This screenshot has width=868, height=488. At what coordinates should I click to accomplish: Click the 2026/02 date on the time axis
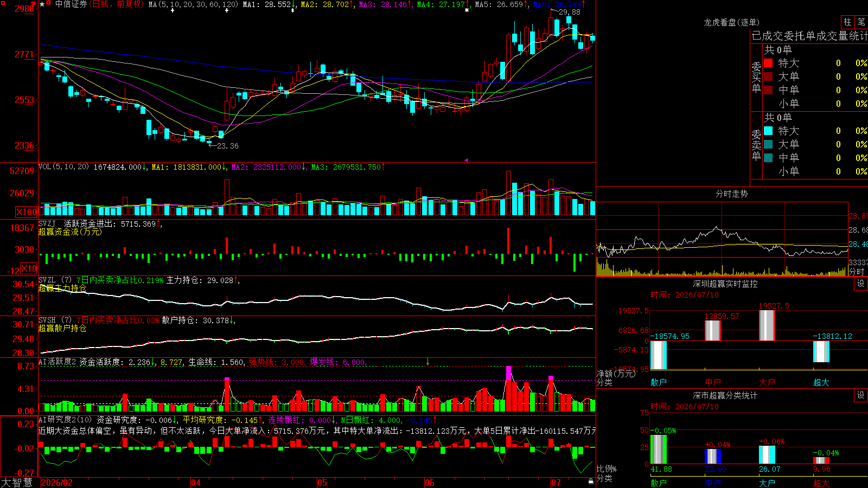click(x=57, y=483)
